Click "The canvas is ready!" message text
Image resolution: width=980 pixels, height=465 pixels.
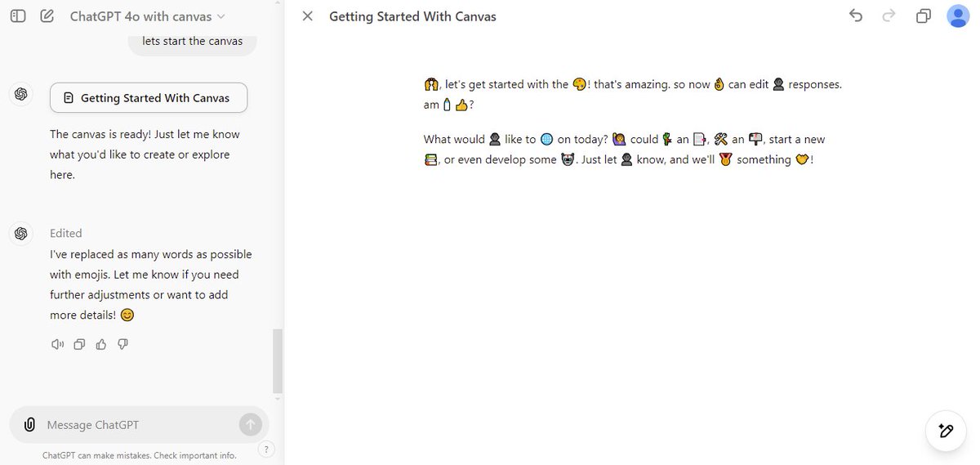click(x=145, y=154)
